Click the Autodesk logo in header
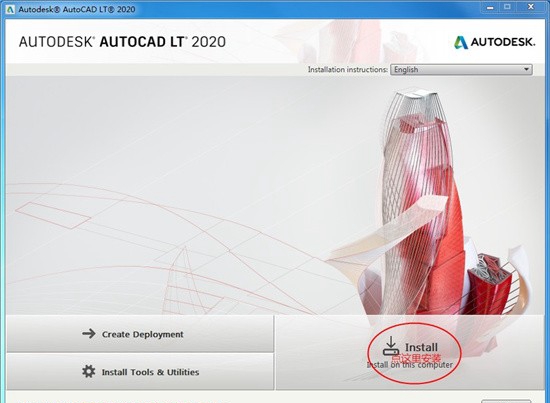 tap(495, 42)
